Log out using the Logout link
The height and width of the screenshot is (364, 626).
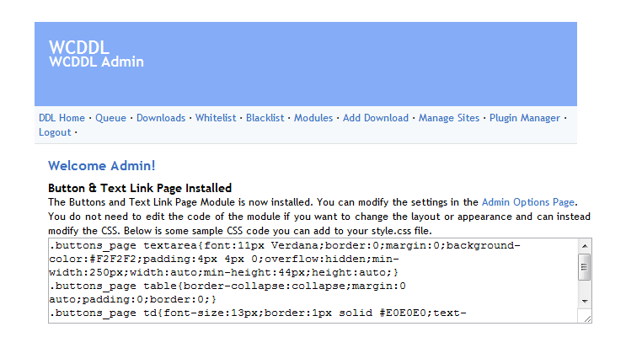pyautogui.click(x=55, y=132)
